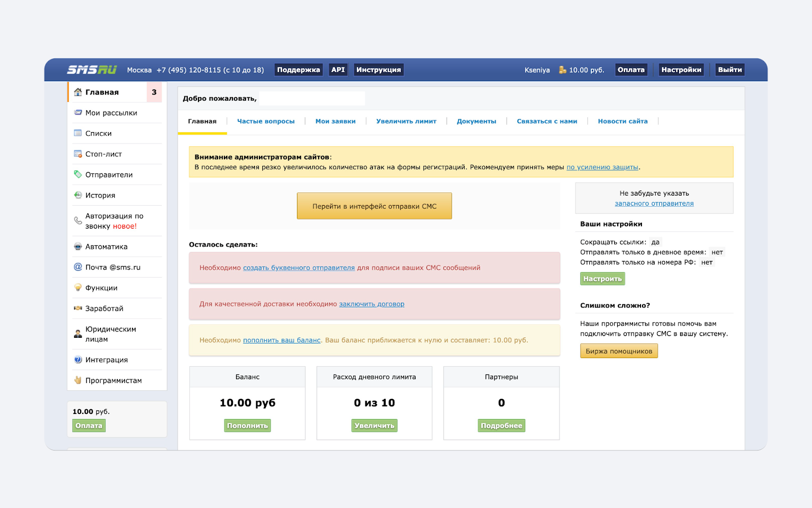The width and height of the screenshot is (812, 508).
Task: Click the lightbulb icon for Функции
Action: [x=78, y=288]
